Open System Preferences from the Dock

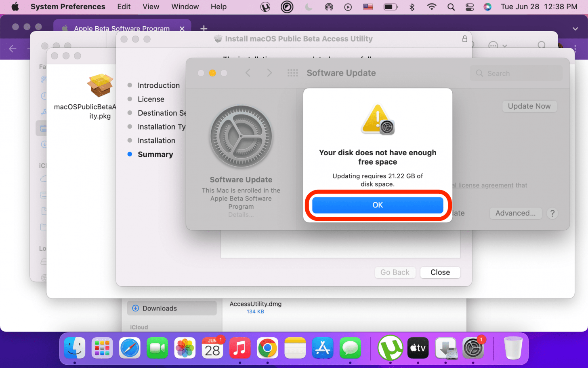coord(473,348)
